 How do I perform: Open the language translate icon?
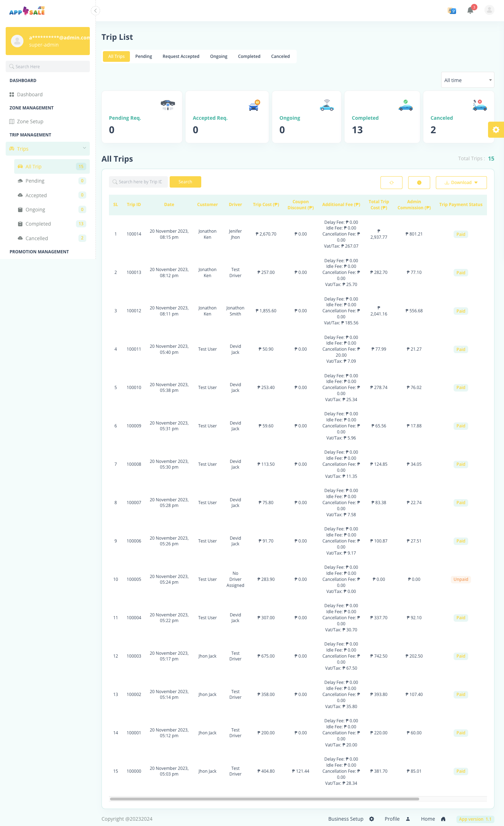click(x=452, y=11)
